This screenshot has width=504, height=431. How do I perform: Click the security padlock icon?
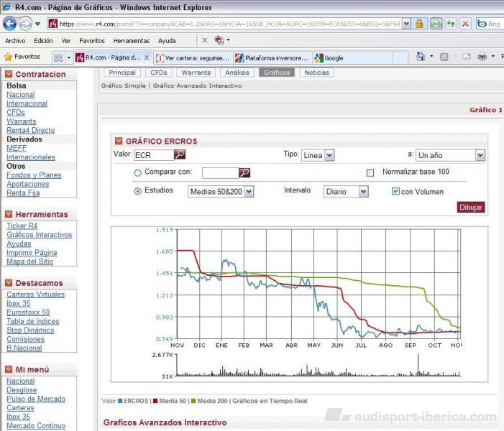[419, 24]
